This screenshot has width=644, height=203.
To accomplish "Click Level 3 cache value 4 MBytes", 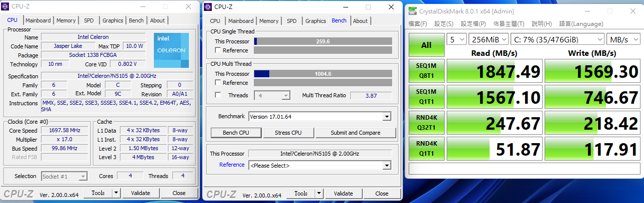I will click(143, 157).
